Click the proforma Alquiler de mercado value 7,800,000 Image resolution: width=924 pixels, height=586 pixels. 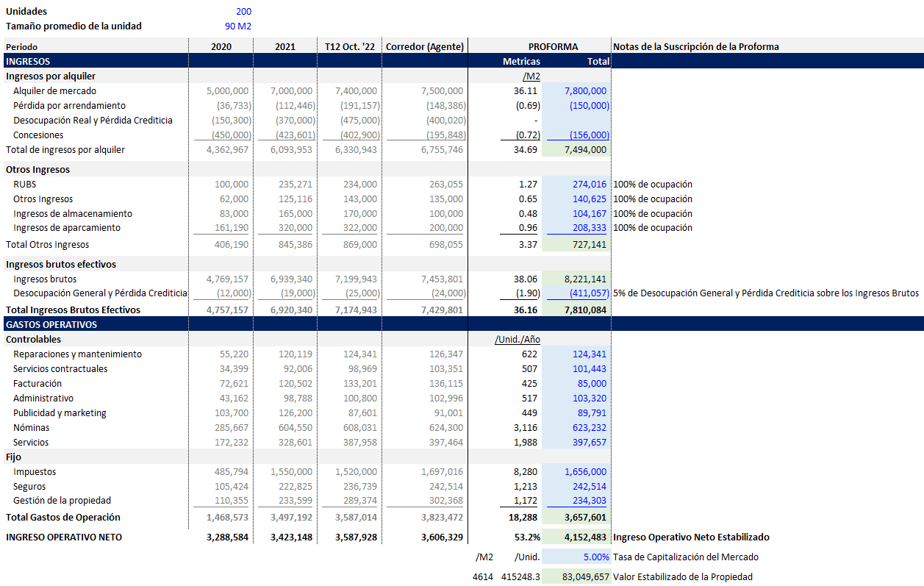[585, 91]
